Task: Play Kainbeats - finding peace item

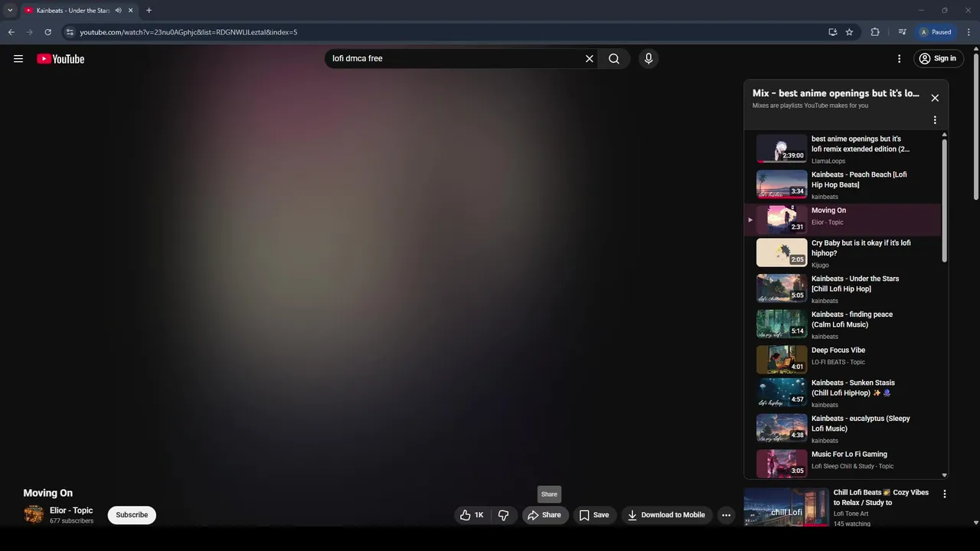Action: click(x=842, y=324)
